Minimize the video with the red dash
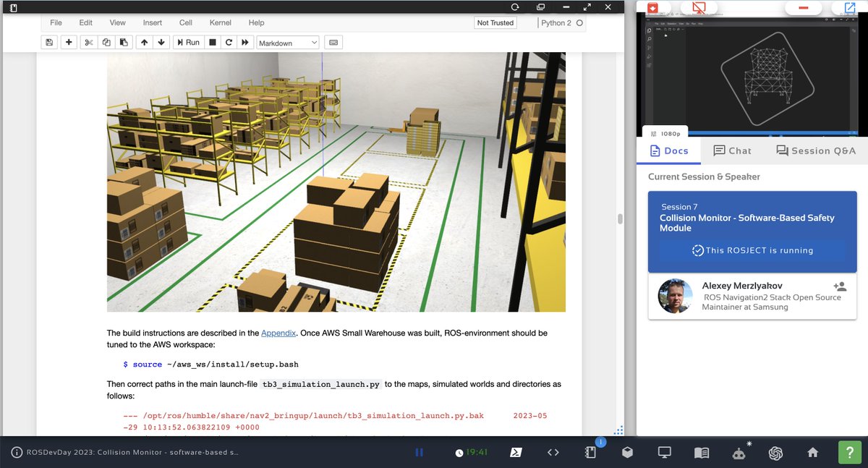The image size is (868, 468). coord(803,8)
